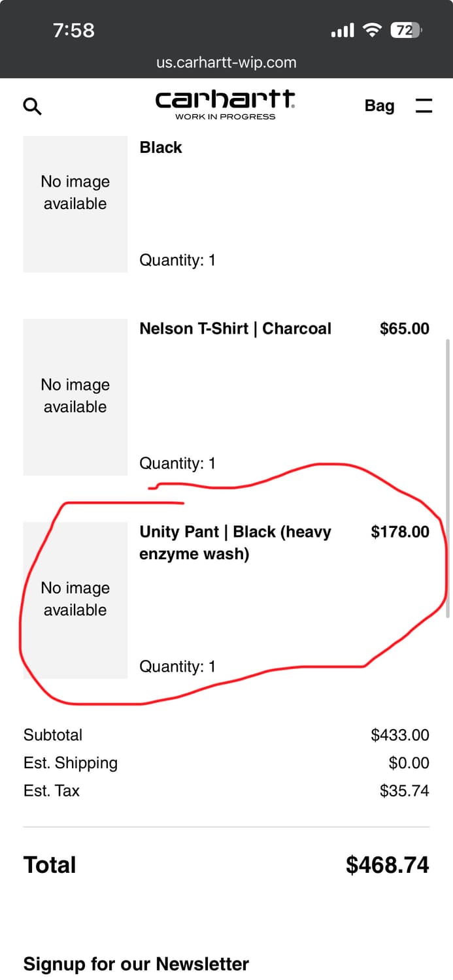Viewport: 453px width, 980px height.
Task: Tap the Black item placeholder image
Action: (x=75, y=204)
